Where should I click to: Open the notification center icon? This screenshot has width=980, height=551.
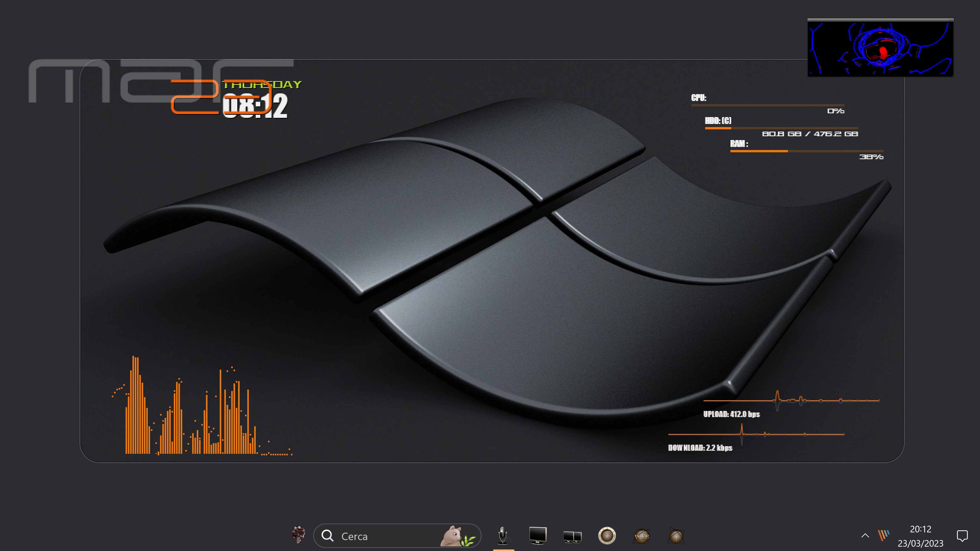(962, 536)
